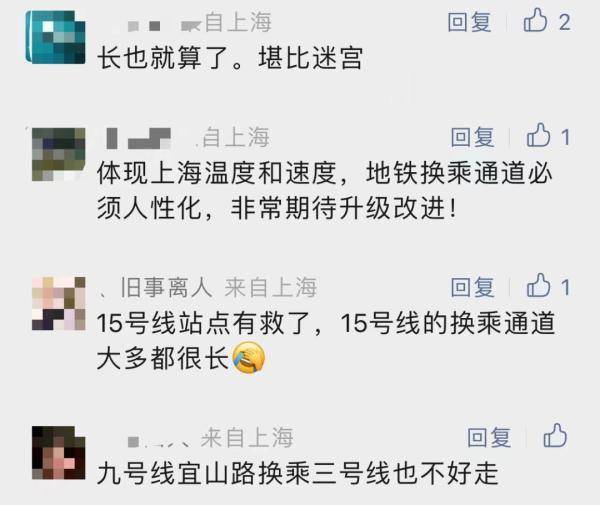The width and height of the screenshot is (600, 505).
Task: Select comment text '九号线宜山路换乘三号线也不好走'
Action: click(298, 474)
